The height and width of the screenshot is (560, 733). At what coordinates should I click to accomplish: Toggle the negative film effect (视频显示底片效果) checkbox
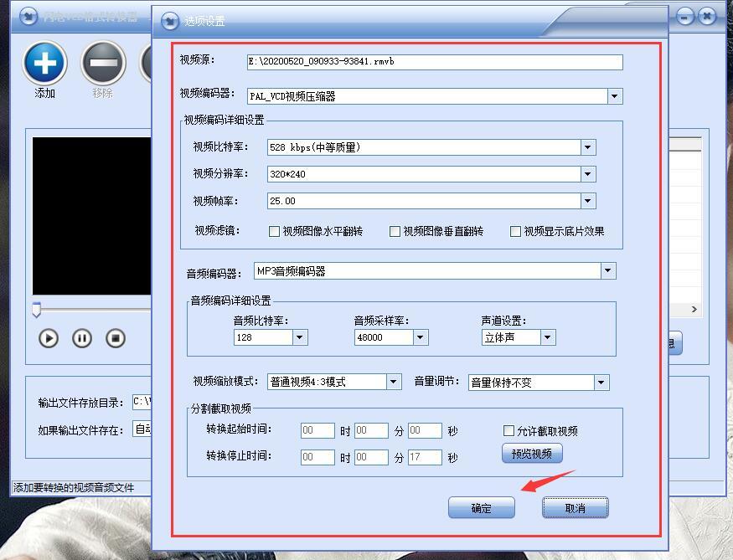[515, 231]
